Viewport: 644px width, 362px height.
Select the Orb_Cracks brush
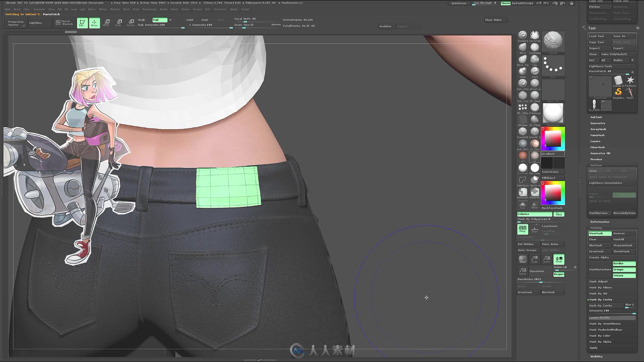523,97
